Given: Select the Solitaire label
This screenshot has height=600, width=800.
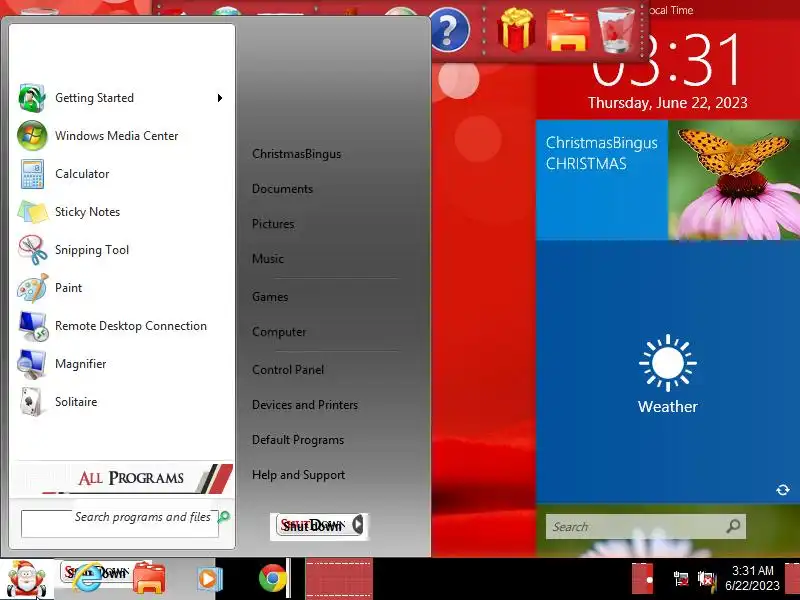Looking at the screenshot, I should 76,402.
